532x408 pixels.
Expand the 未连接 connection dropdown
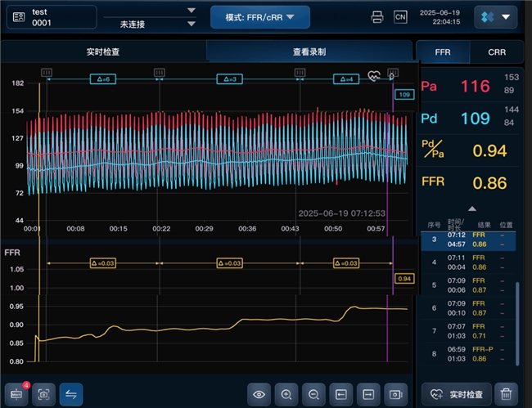coord(191,25)
